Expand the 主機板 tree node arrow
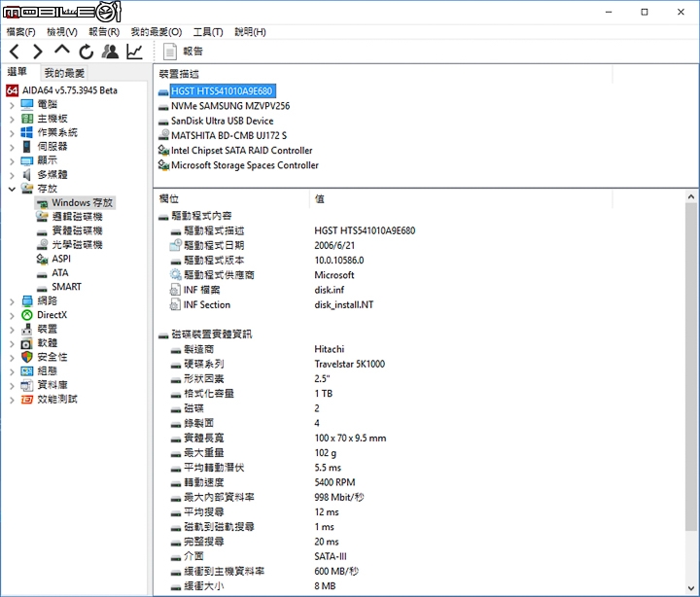 click(12, 120)
